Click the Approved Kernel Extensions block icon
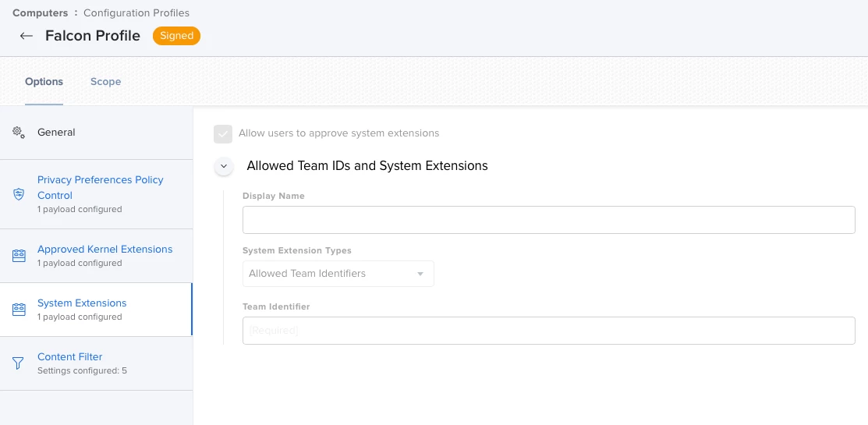 coord(19,256)
